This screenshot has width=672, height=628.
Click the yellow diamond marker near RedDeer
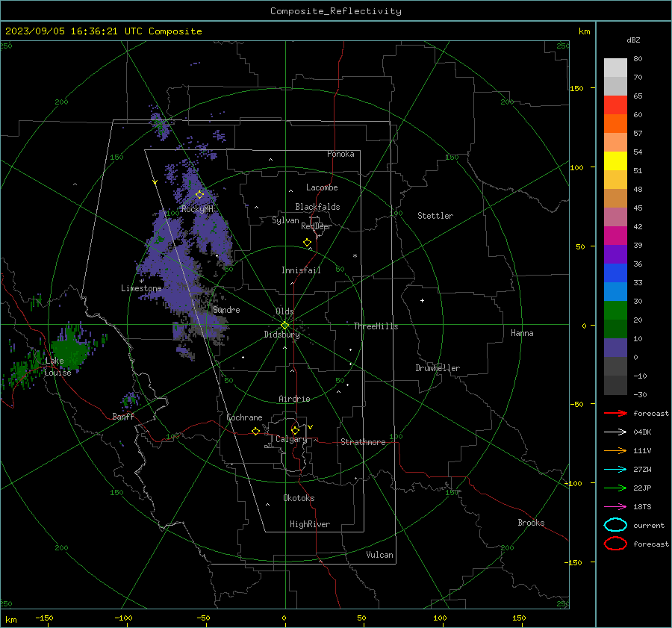(x=307, y=243)
